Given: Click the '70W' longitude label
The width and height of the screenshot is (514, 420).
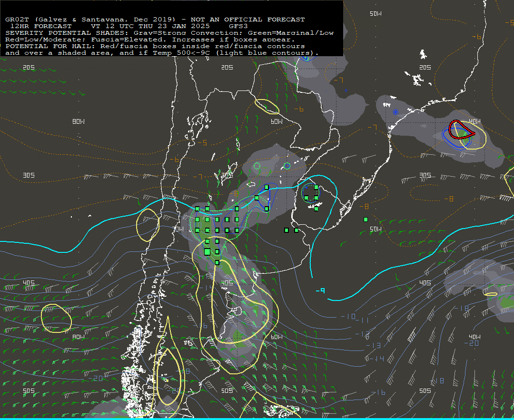Looking at the screenshot, I should click(178, 229).
